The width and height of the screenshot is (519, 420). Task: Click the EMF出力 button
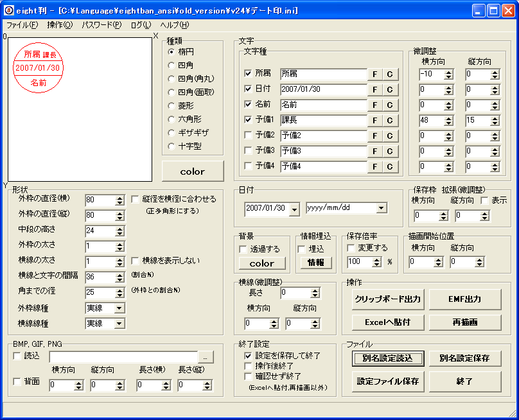pyautogui.click(x=465, y=299)
